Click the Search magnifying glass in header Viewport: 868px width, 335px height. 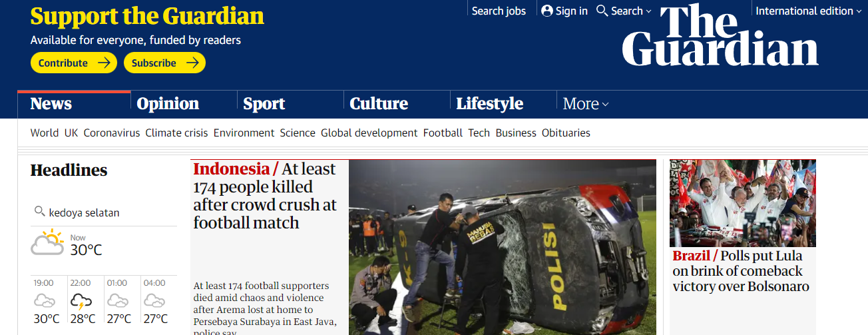coord(602,11)
